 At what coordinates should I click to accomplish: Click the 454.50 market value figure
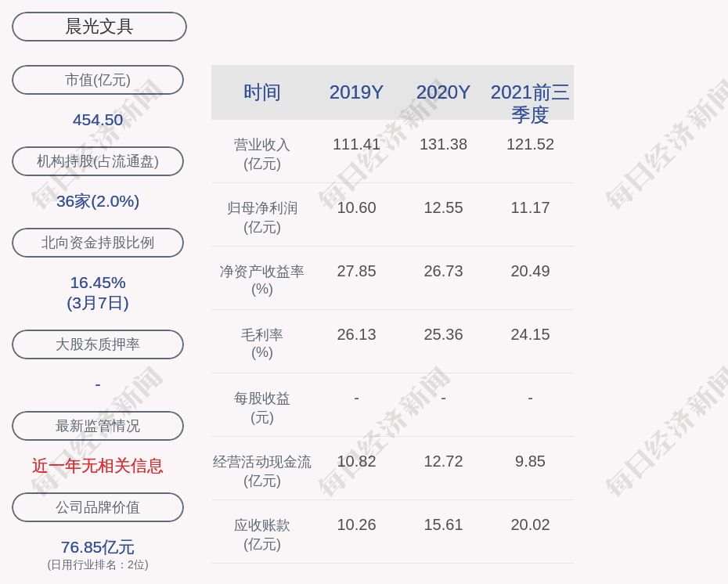tap(98, 120)
